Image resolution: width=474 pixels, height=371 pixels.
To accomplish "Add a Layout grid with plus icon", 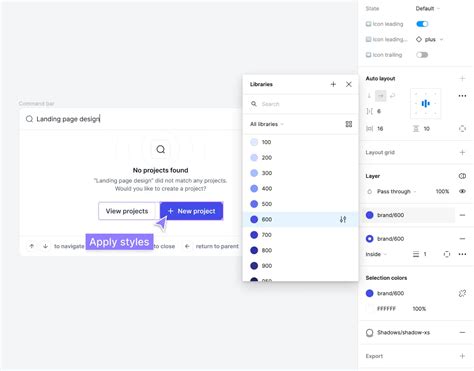I will (x=462, y=152).
